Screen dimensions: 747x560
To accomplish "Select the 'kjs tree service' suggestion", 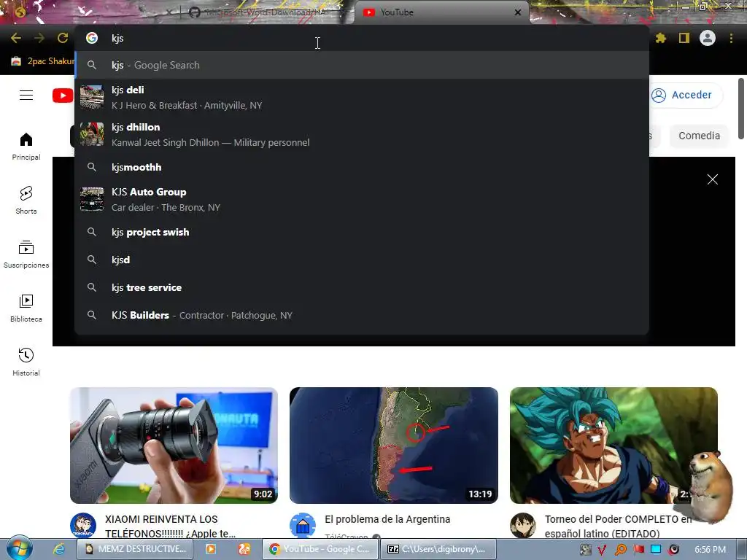I will click(362, 287).
